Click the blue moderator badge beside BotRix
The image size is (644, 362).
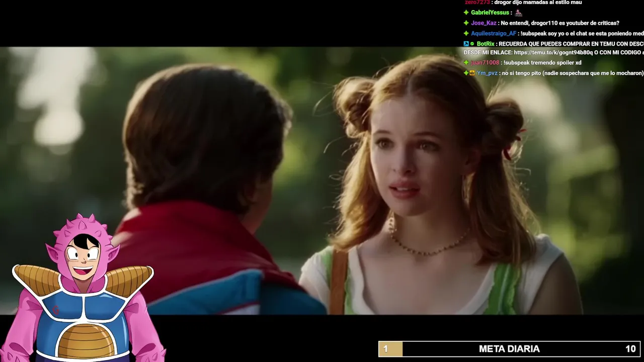point(466,44)
